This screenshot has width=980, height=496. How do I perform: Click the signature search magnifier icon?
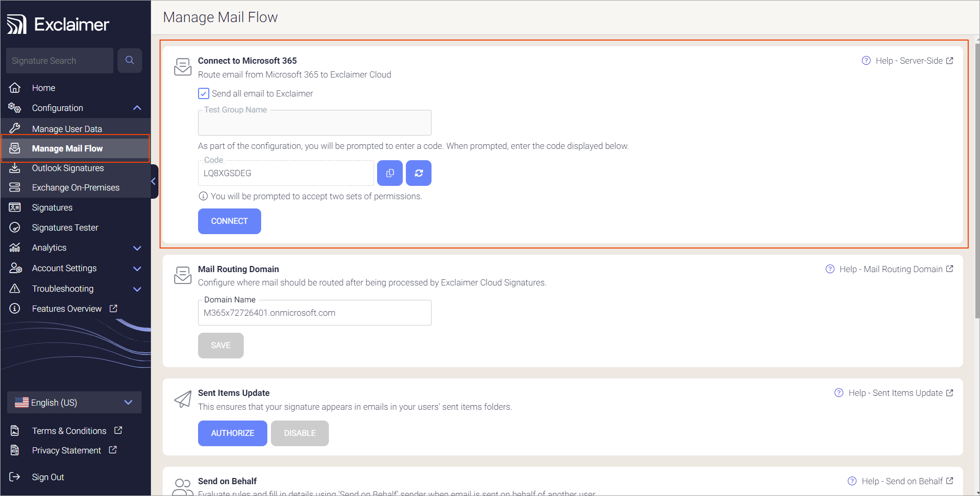tap(130, 60)
